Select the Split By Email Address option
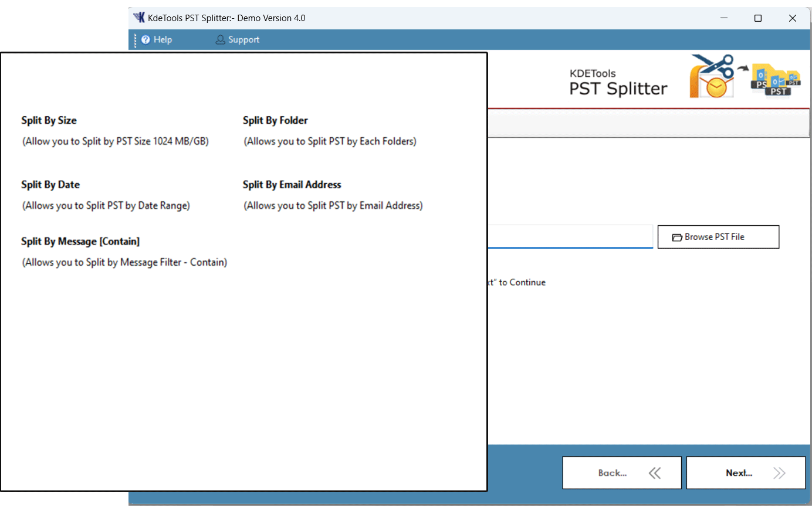 292,185
